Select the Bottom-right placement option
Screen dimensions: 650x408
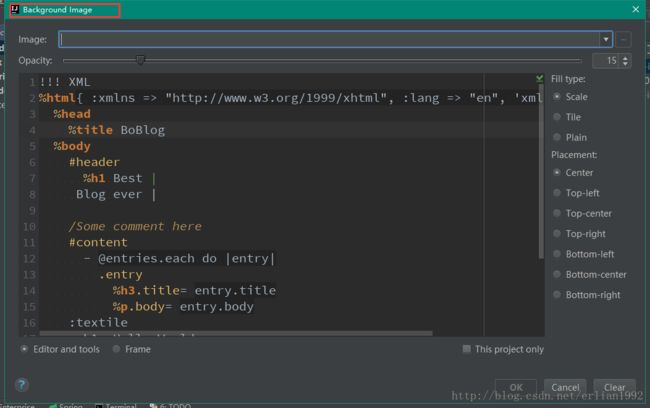click(x=588, y=294)
